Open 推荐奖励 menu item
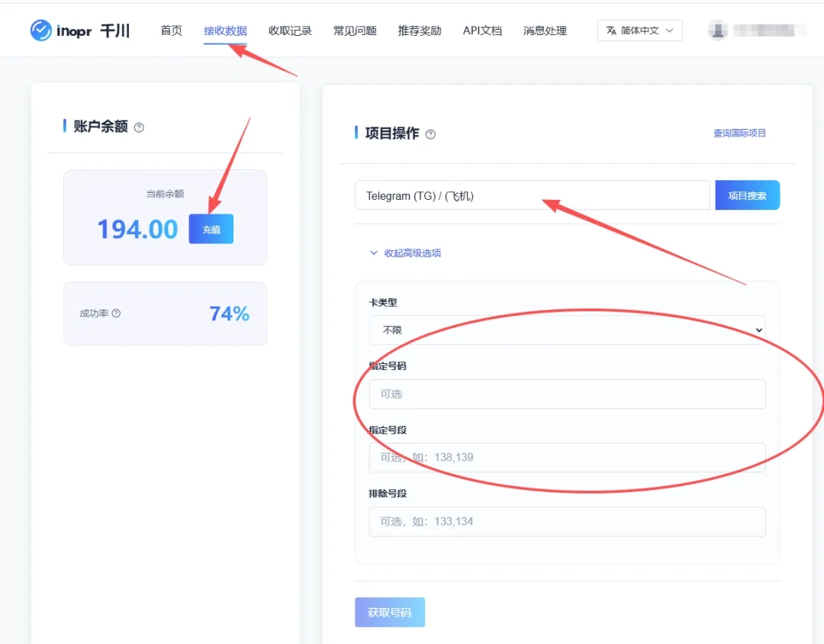The image size is (824, 644). (x=420, y=31)
